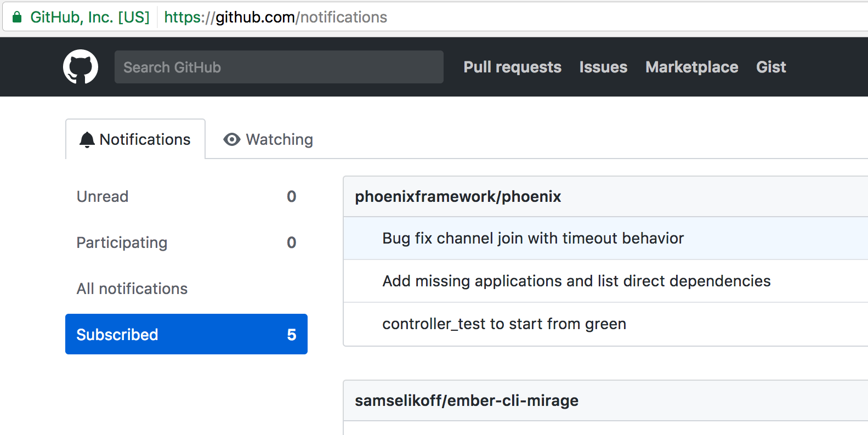
Task: Click the green secure lock icon
Action: 17,17
